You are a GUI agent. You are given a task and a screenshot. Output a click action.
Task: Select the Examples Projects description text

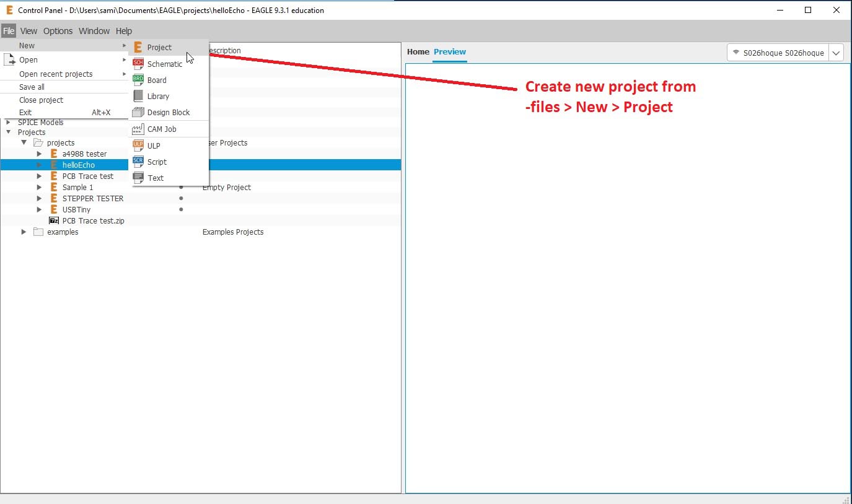(233, 232)
